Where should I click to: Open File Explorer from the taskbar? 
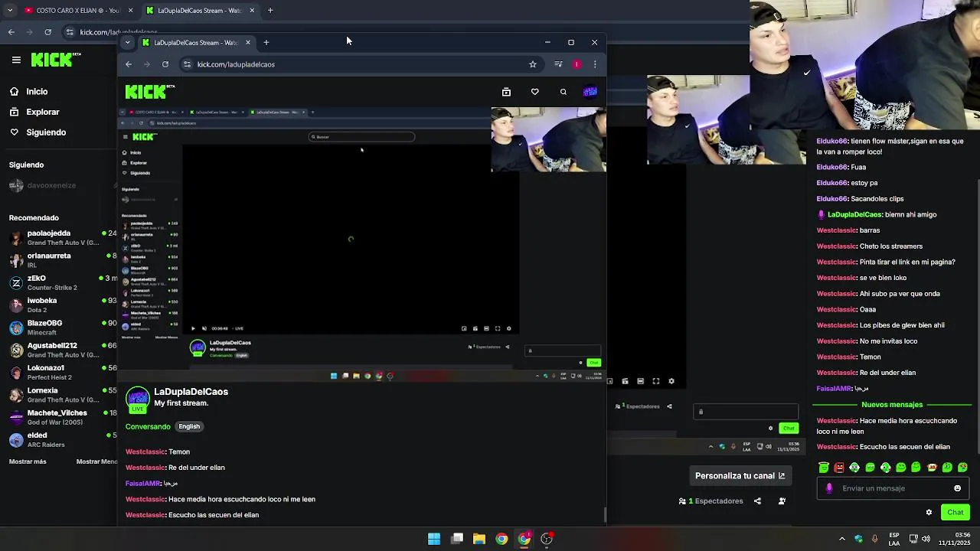(479, 539)
